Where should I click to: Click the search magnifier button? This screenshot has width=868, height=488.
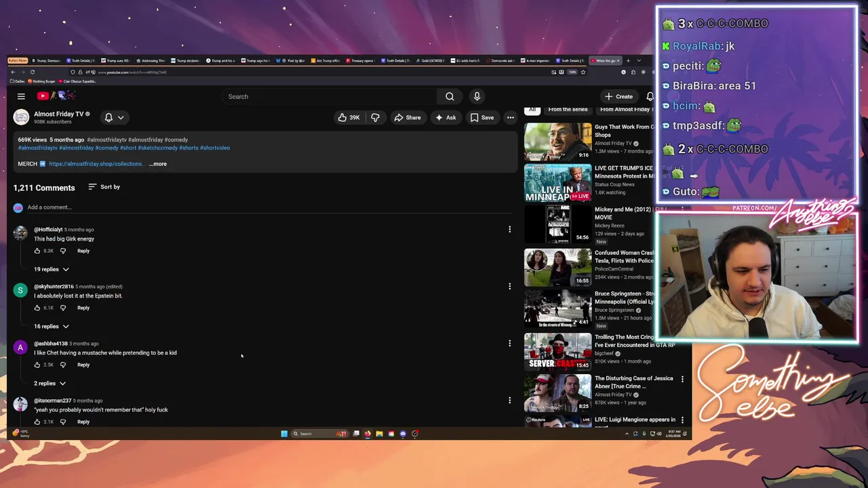tap(450, 96)
